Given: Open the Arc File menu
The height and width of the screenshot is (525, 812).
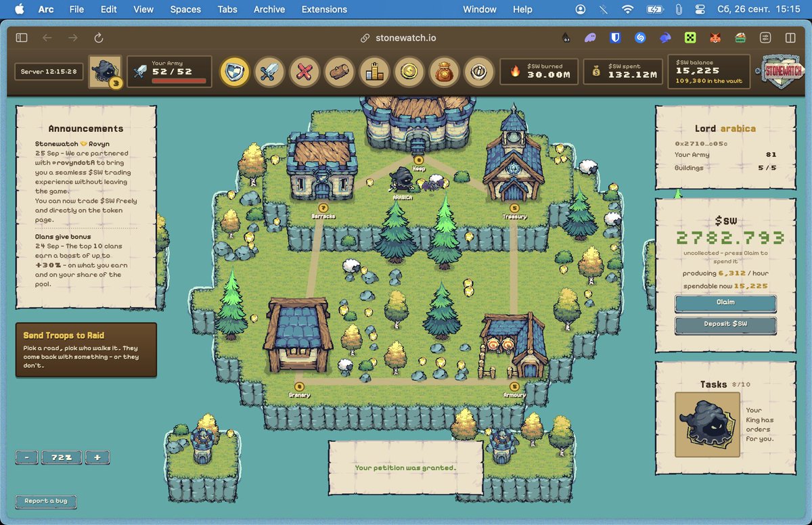Looking at the screenshot, I should [76, 9].
